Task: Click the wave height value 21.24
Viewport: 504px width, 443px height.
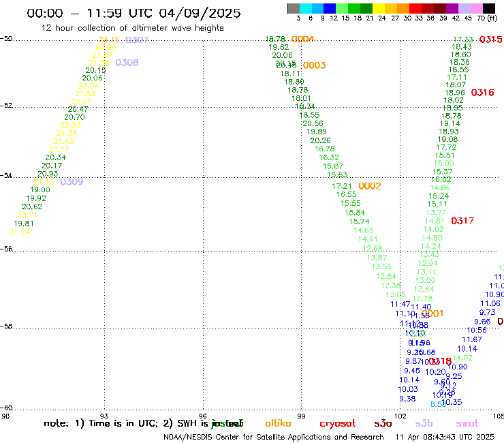Action: (x=20, y=232)
